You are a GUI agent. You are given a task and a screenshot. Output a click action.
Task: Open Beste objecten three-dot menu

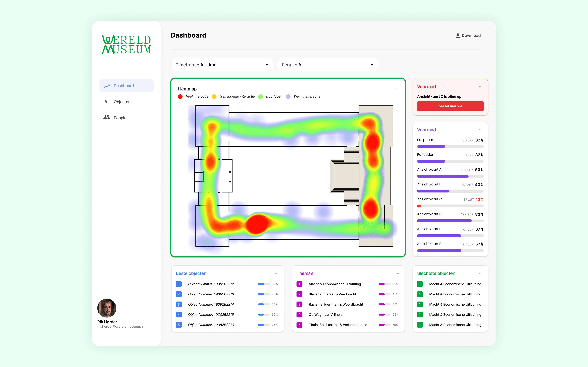(277, 273)
